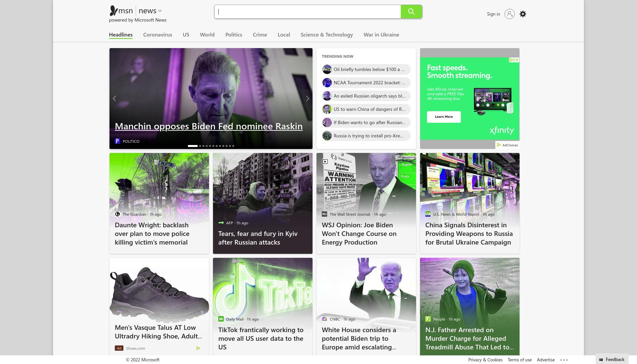Screen dimensions: 637x364
Task: Click the user profile avatar icon
Action: tap(509, 14)
